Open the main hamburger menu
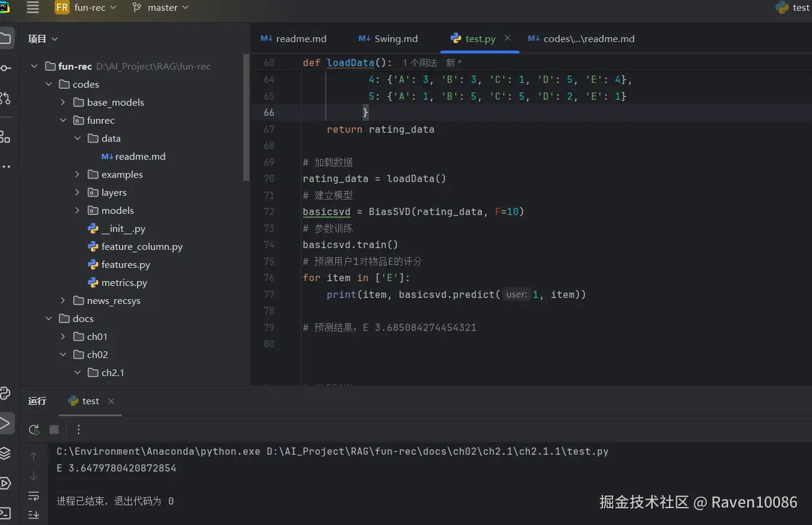This screenshot has height=525, width=812. (33, 7)
